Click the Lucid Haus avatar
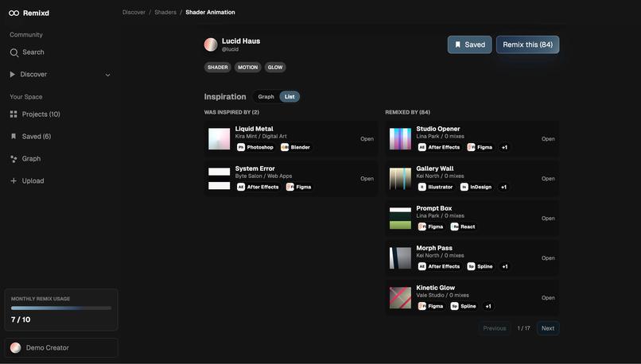Screen dimensions: 641x364 tap(211, 45)
